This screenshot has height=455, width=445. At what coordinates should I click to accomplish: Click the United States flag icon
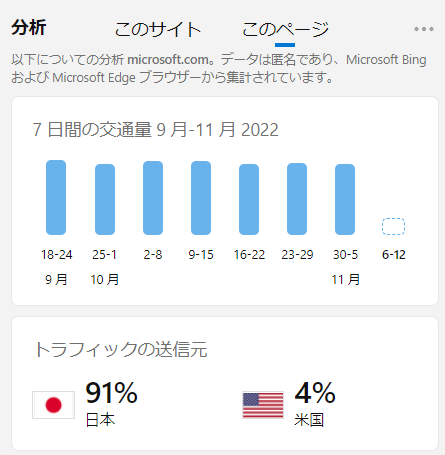(263, 405)
